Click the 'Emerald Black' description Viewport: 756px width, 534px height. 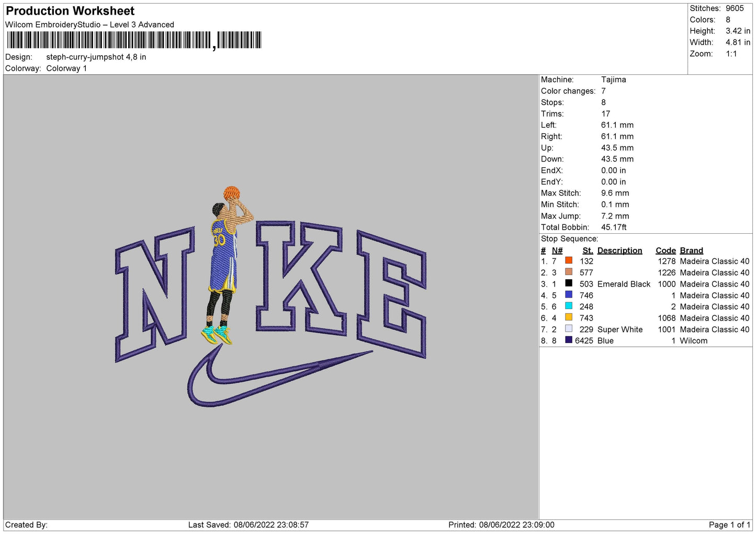point(624,284)
